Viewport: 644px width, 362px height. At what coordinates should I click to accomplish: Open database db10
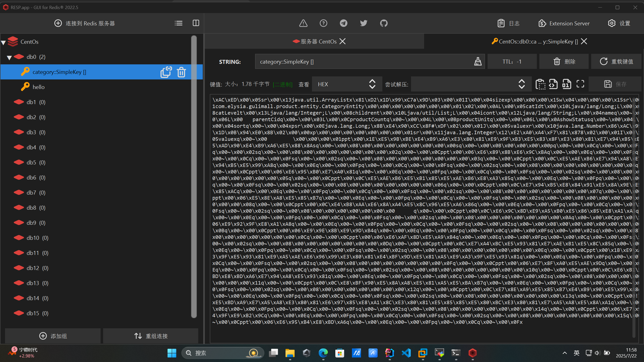click(x=37, y=238)
